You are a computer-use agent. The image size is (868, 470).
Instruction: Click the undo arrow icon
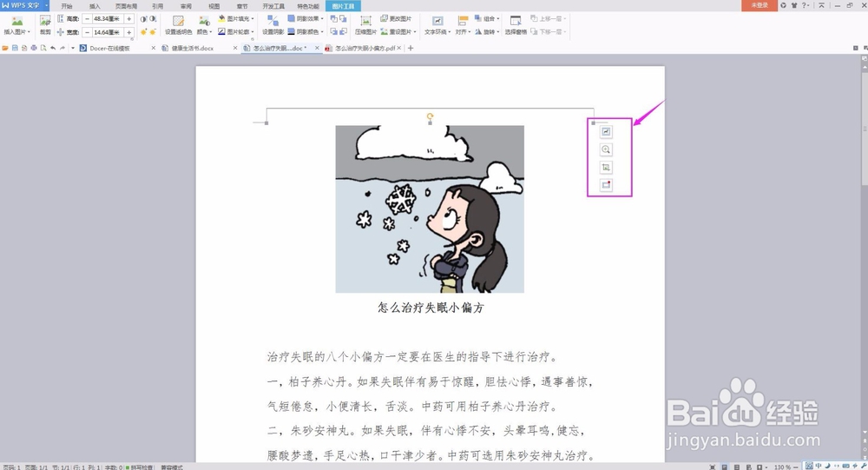click(x=53, y=49)
